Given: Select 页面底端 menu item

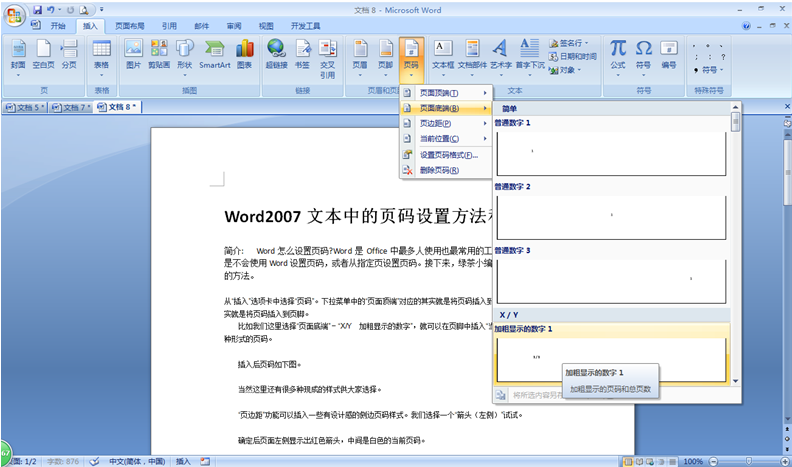Looking at the screenshot, I should [446, 108].
